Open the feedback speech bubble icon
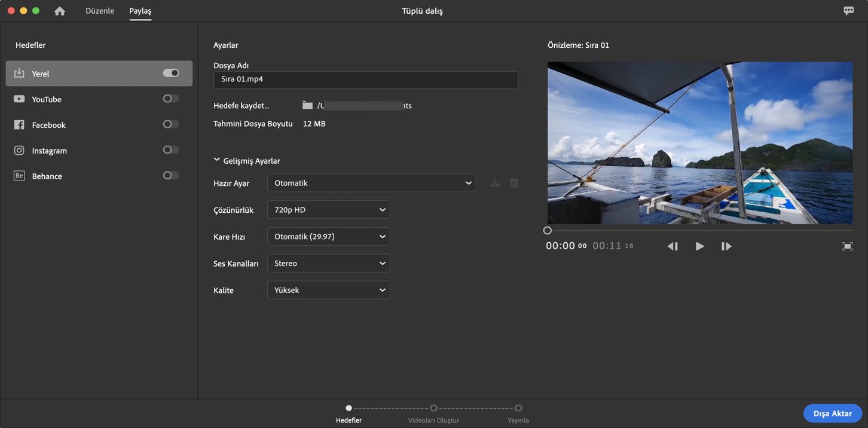This screenshot has height=428, width=868. 848,11
